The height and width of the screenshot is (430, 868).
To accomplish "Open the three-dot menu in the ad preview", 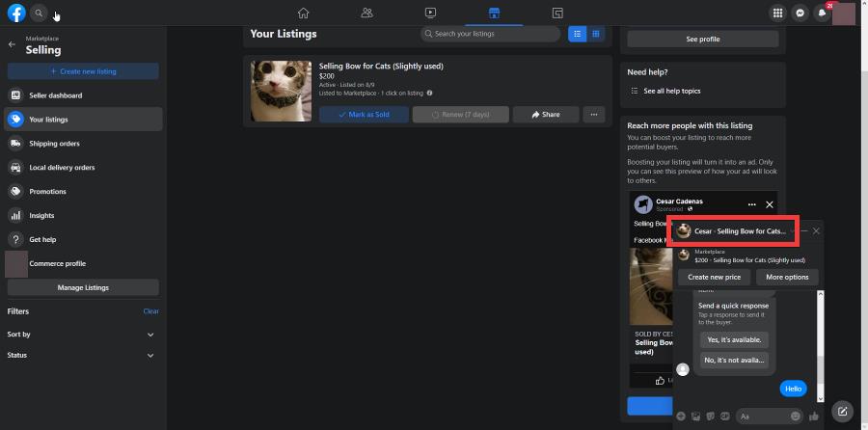I will (751, 204).
